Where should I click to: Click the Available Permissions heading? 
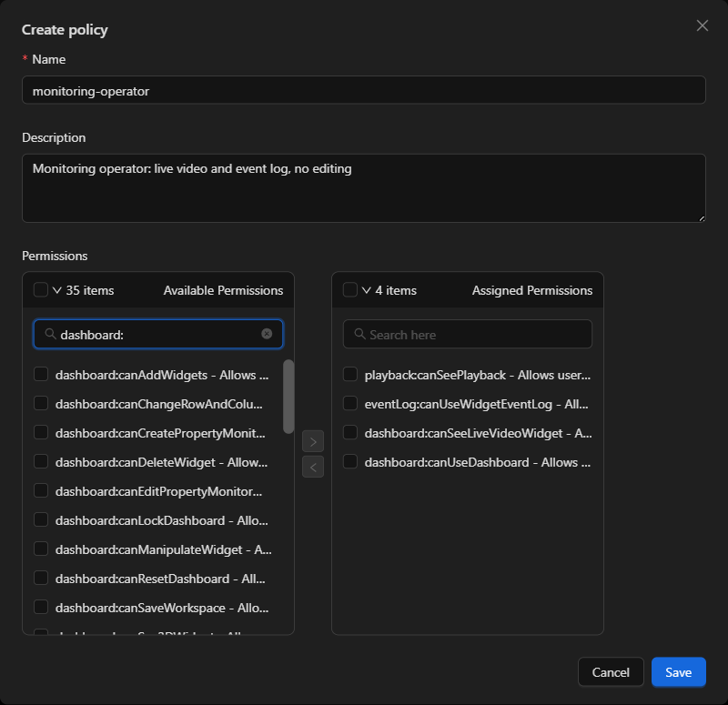[x=223, y=290]
